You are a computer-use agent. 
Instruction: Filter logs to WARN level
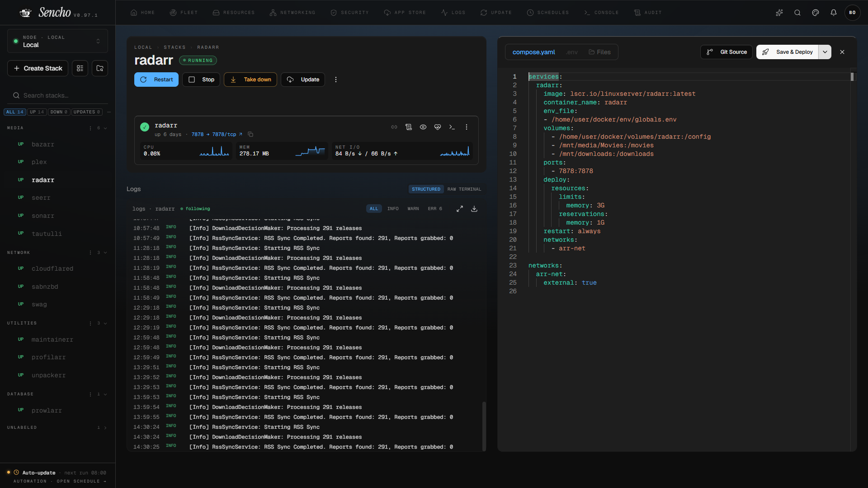point(413,209)
